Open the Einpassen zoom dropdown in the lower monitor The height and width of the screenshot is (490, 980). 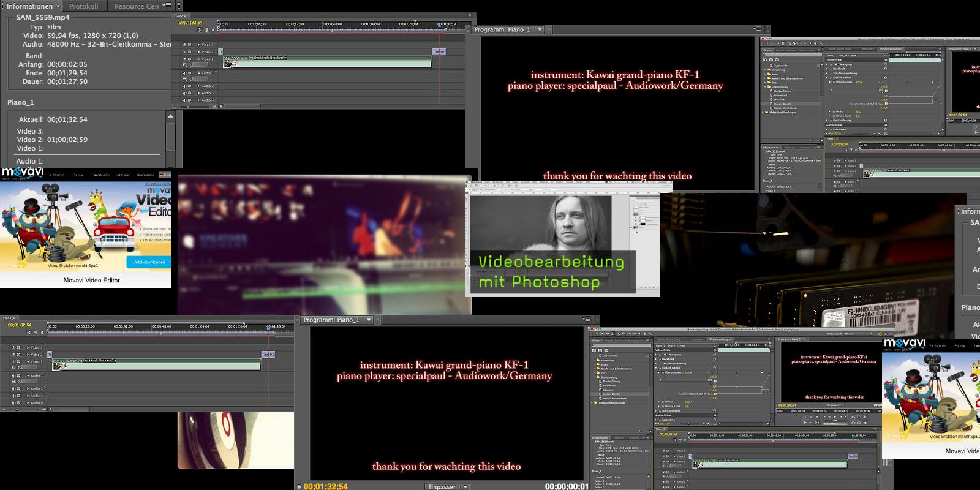447,486
